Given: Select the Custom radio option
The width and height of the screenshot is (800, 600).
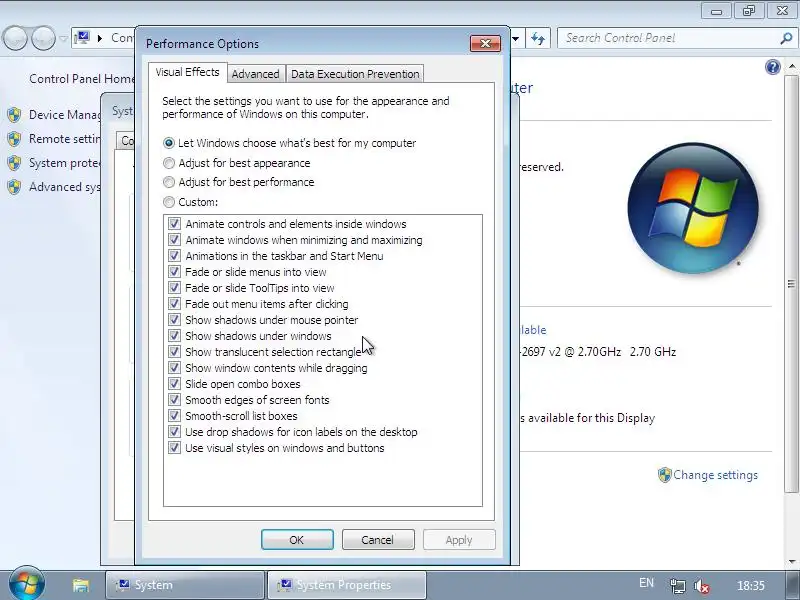Looking at the screenshot, I should 168,202.
